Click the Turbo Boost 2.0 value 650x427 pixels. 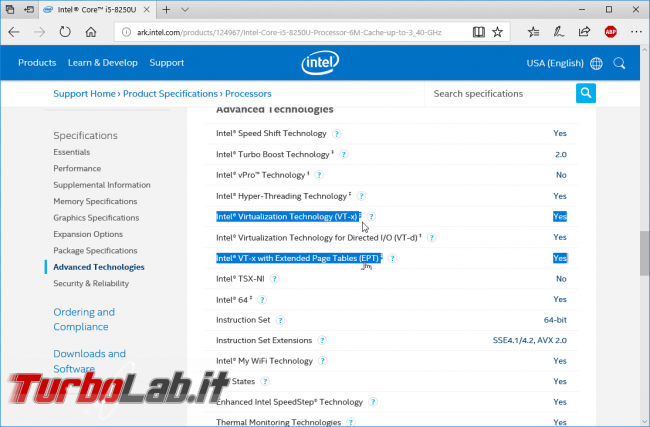click(x=561, y=155)
